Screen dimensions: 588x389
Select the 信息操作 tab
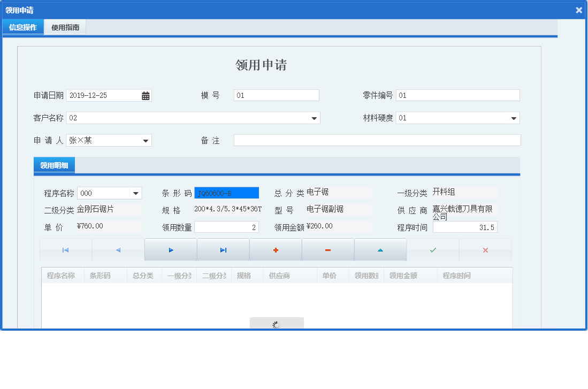point(23,27)
